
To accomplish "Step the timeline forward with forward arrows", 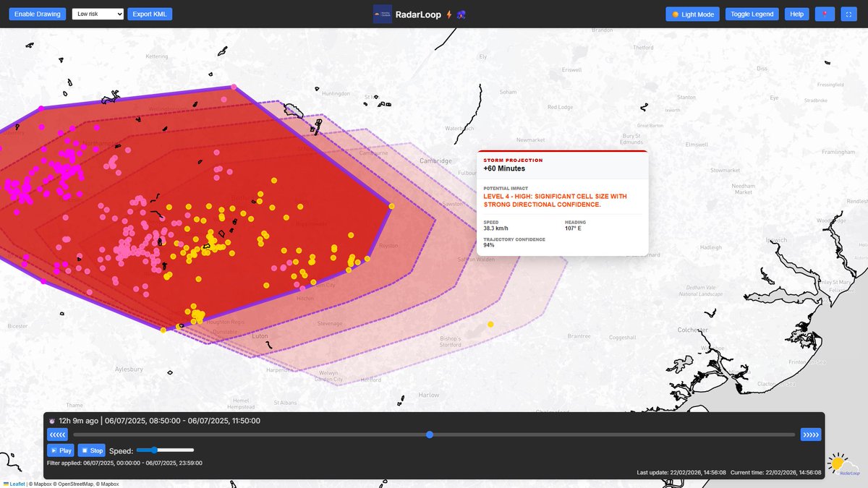I will pos(811,435).
